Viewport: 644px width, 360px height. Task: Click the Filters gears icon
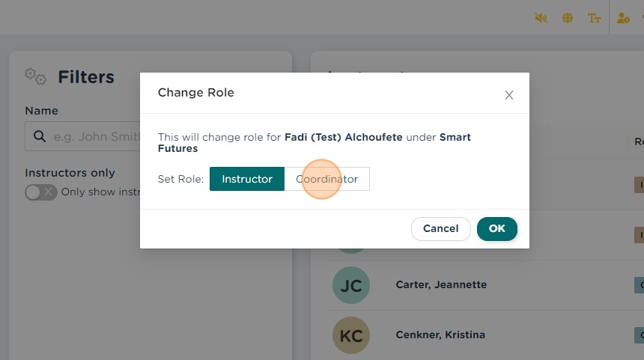[35, 76]
